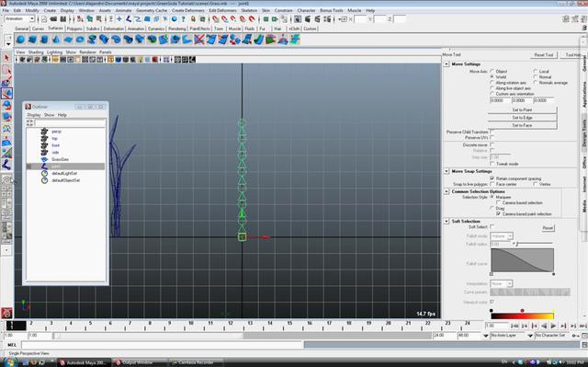The width and height of the screenshot is (588, 367).
Task: Select the NURBS cylinder shelf icon
Action: (x=44, y=40)
